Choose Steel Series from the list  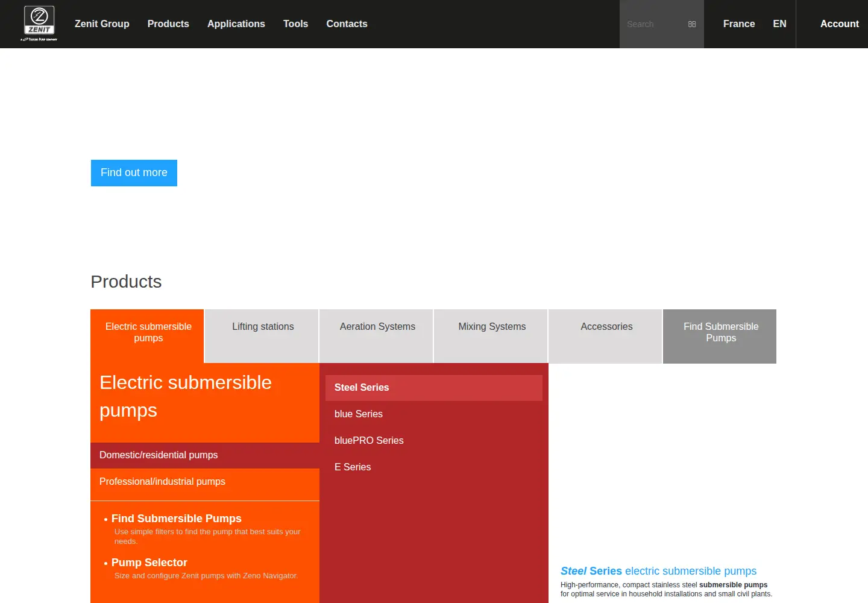point(434,388)
